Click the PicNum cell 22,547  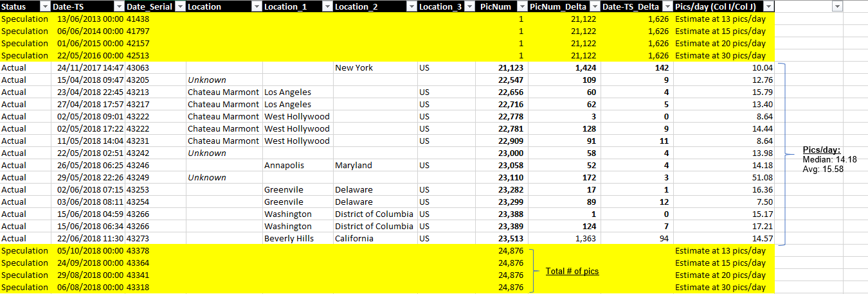(x=501, y=80)
